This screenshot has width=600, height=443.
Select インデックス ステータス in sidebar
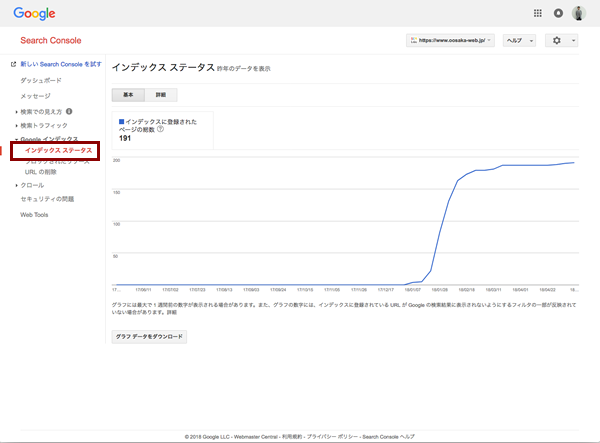point(57,151)
